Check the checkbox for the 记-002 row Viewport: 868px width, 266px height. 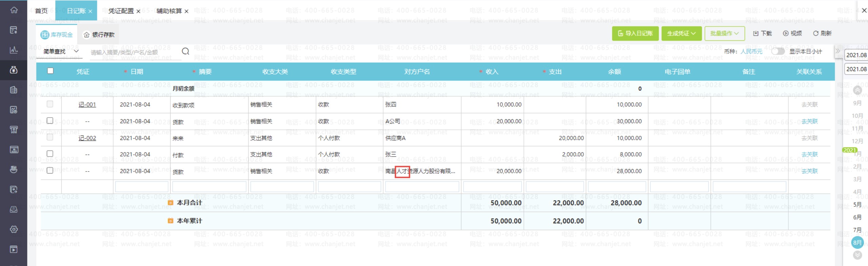pyautogui.click(x=50, y=137)
